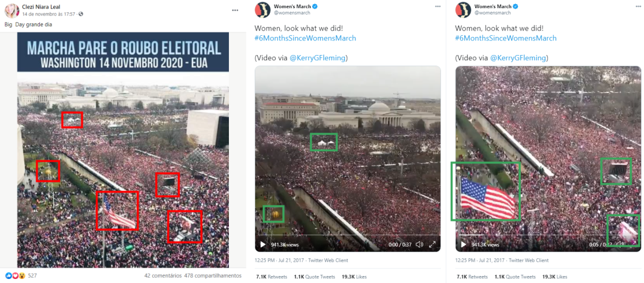Click the verified badge on right Women's March

(x=515, y=6)
